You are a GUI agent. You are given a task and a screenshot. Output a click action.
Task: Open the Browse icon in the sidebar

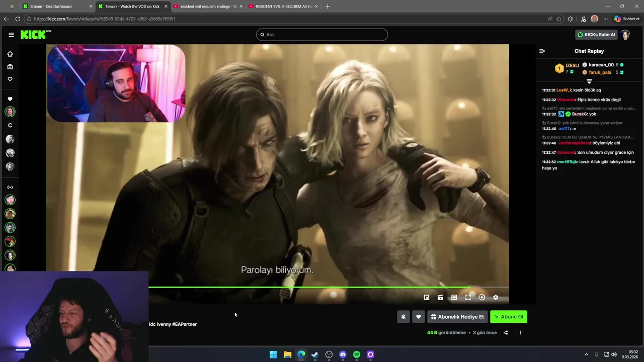(x=10, y=66)
